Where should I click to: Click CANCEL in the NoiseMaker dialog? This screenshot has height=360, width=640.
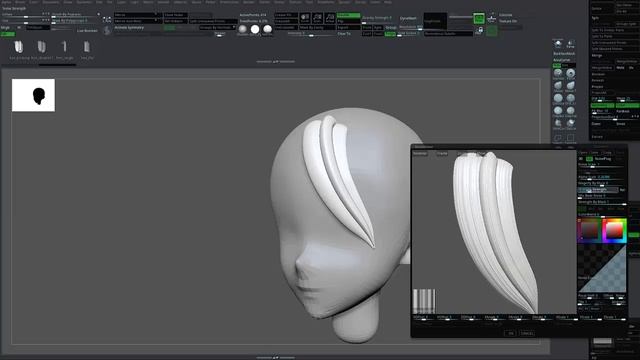[527, 333]
